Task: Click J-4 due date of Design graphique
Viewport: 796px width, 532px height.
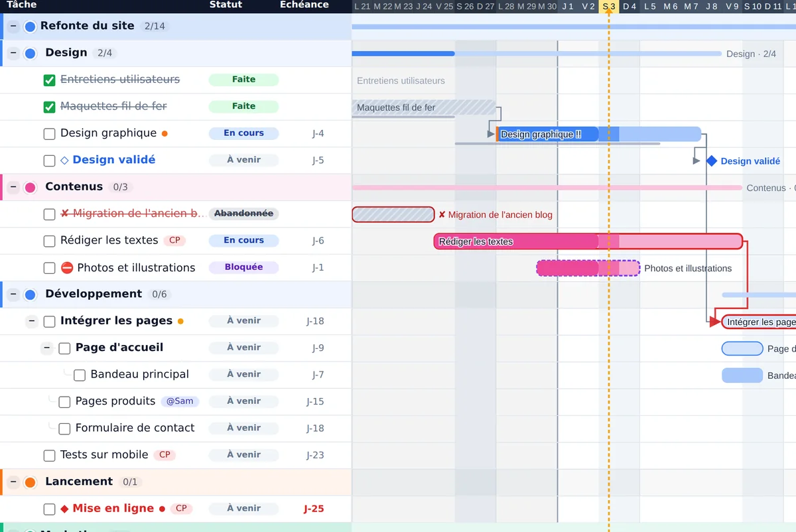Action: coord(318,133)
